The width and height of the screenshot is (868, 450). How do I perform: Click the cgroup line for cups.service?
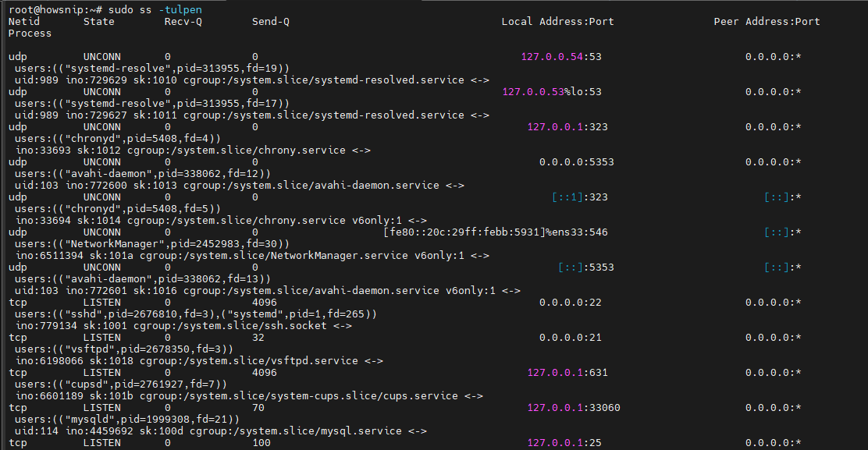coord(248,396)
